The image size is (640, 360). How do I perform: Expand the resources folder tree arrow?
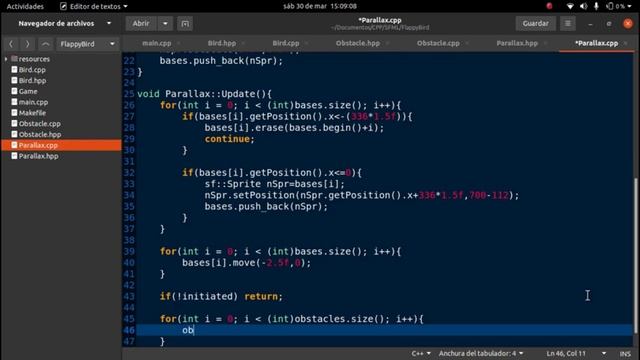[x=6, y=59]
